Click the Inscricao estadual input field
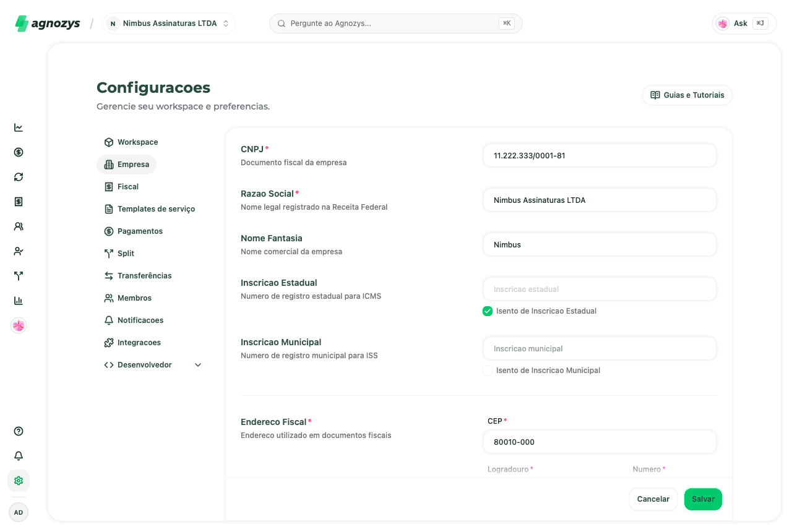 click(600, 290)
